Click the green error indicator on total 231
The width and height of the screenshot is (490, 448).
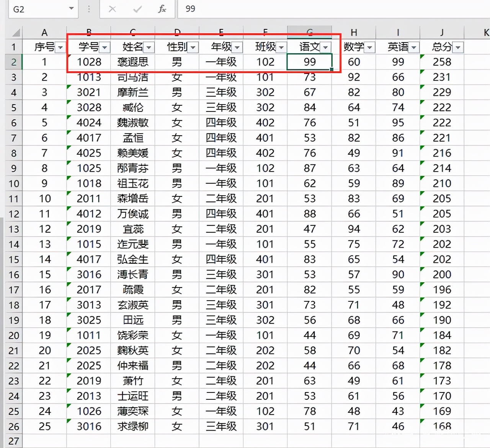pos(422,72)
